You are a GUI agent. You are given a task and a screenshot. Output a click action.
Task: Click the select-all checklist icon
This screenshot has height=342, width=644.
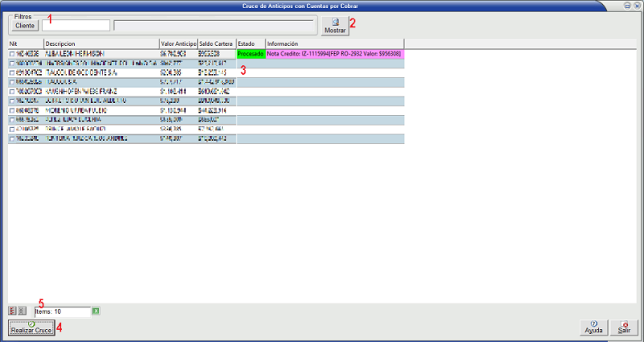12,310
